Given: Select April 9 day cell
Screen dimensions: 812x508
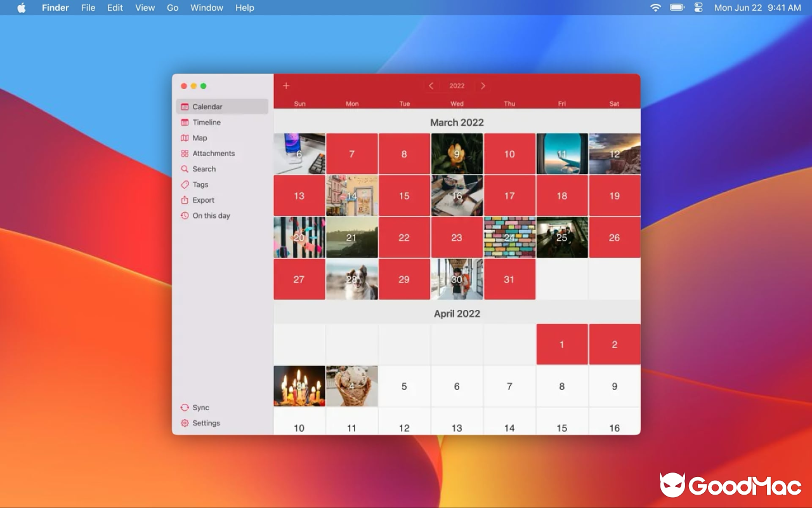Looking at the screenshot, I should [615, 386].
